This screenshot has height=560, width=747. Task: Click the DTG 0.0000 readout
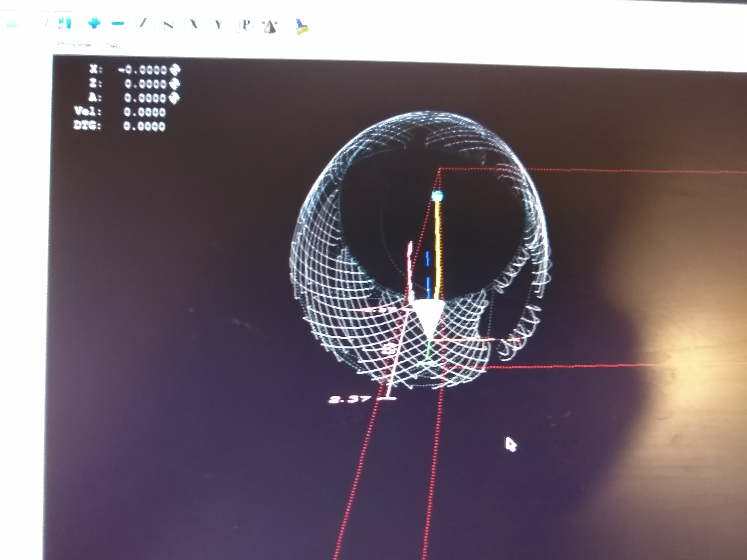[x=120, y=126]
